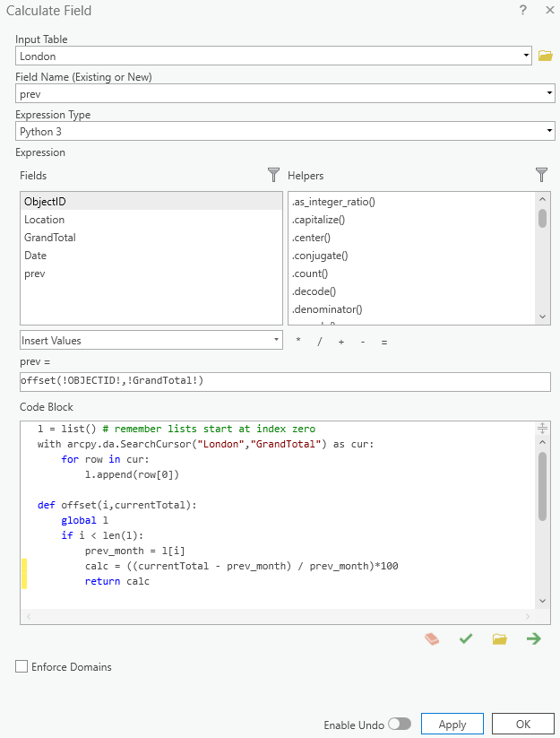Click the prev = expression input field
The width and height of the screenshot is (560, 738).
tap(285, 381)
